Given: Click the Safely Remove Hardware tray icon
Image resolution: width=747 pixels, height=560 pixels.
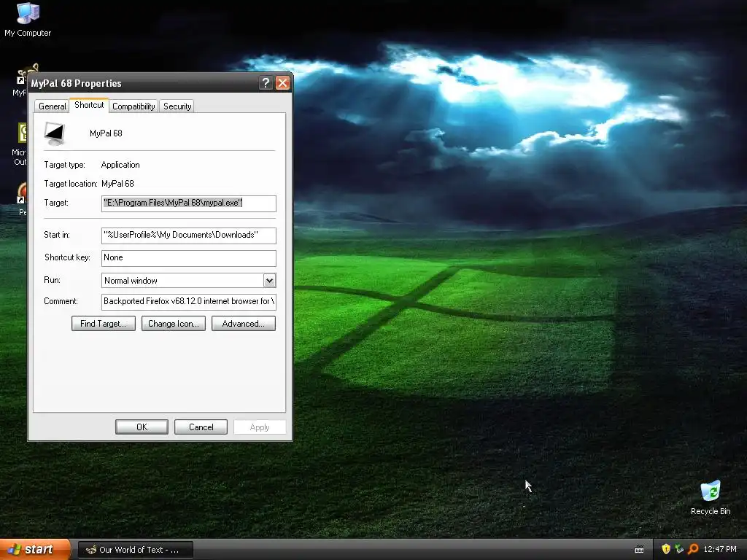Looking at the screenshot, I should 679,549.
